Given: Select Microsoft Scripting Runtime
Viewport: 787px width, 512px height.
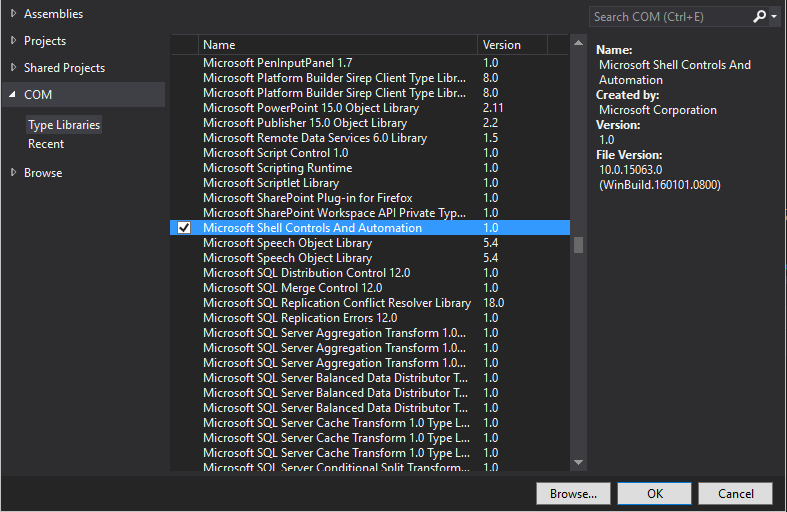Looking at the screenshot, I should (370, 168).
